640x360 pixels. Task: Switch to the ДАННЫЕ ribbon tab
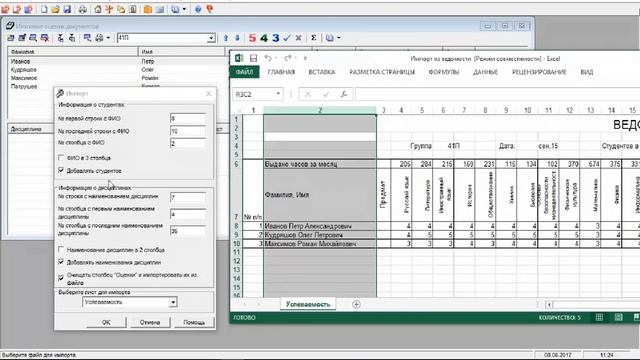(x=485, y=72)
